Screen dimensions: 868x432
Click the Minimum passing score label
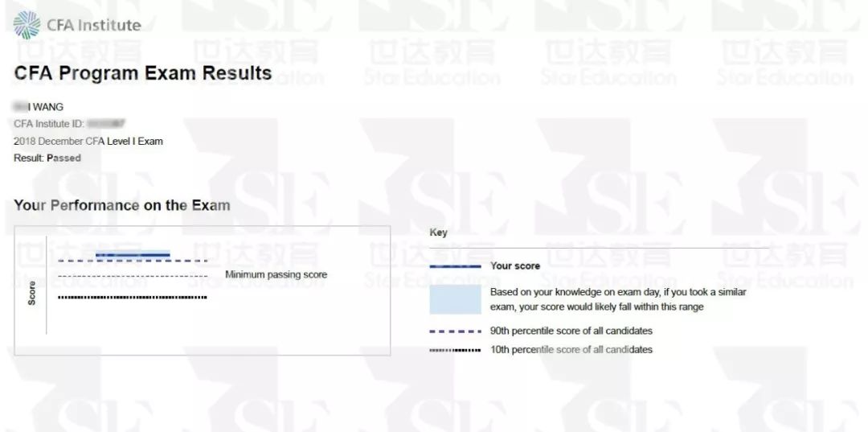276,274
